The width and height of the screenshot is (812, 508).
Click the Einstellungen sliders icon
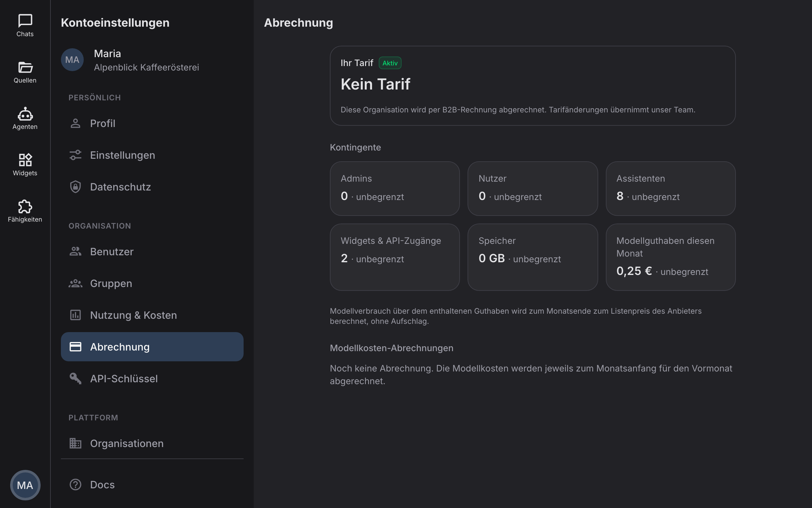tap(75, 155)
